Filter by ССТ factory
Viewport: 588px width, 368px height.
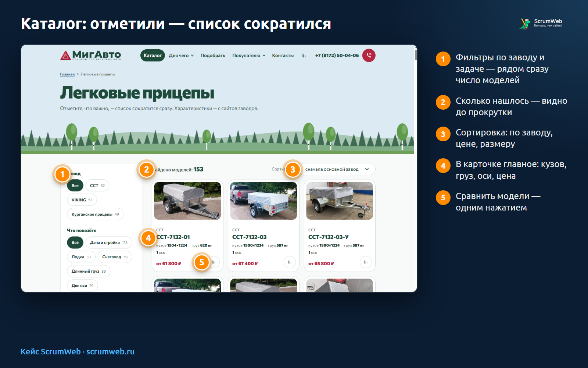[x=97, y=185]
